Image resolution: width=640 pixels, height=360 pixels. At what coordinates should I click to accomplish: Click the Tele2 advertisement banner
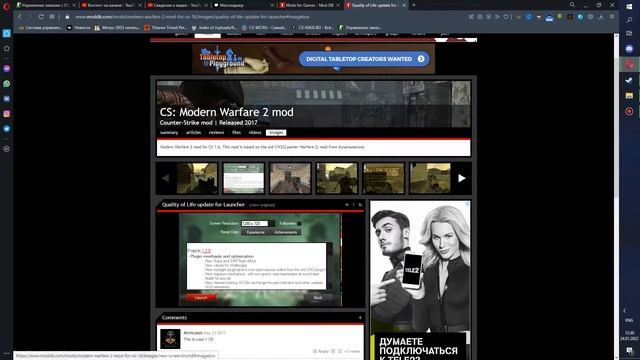[x=420, y=280]
